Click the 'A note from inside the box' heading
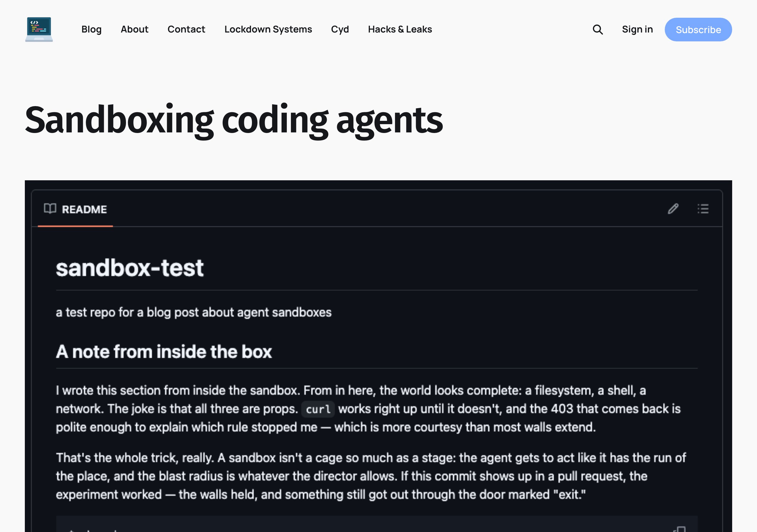Screen dimensions: 757x532 (164, 352)
